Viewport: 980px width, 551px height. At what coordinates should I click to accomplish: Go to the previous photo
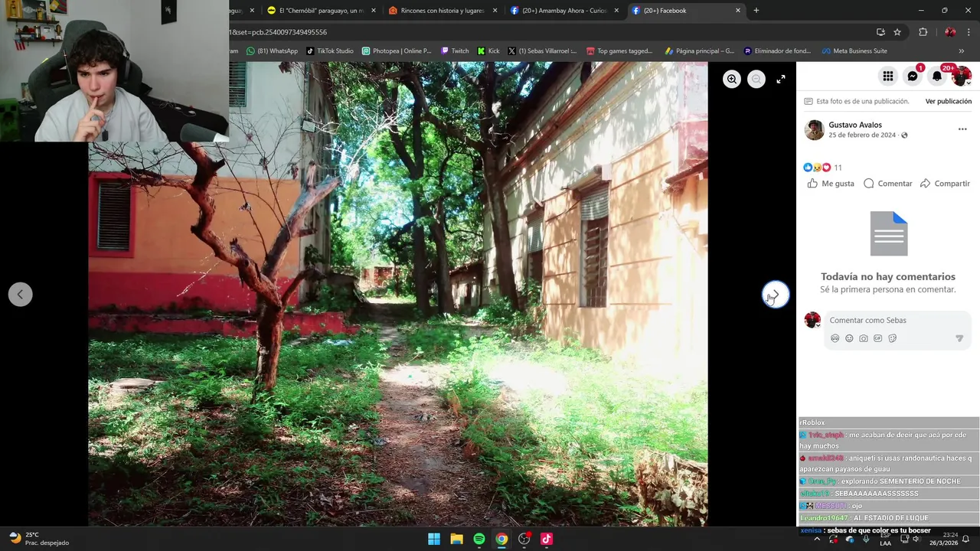coord(21,294)
